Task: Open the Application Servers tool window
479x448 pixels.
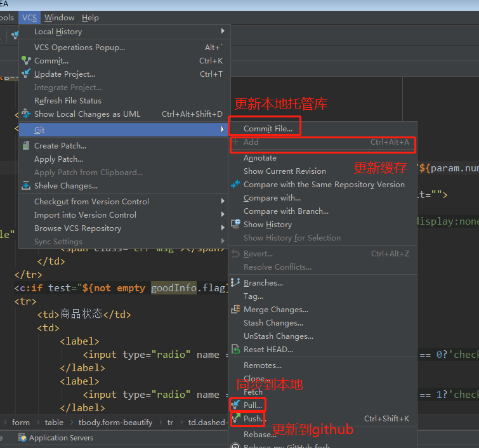Action: click(56, 438)
